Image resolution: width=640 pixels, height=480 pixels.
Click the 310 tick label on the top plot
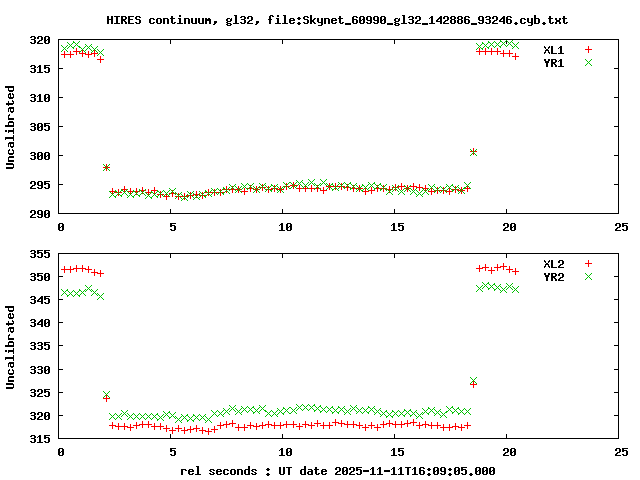40,98
